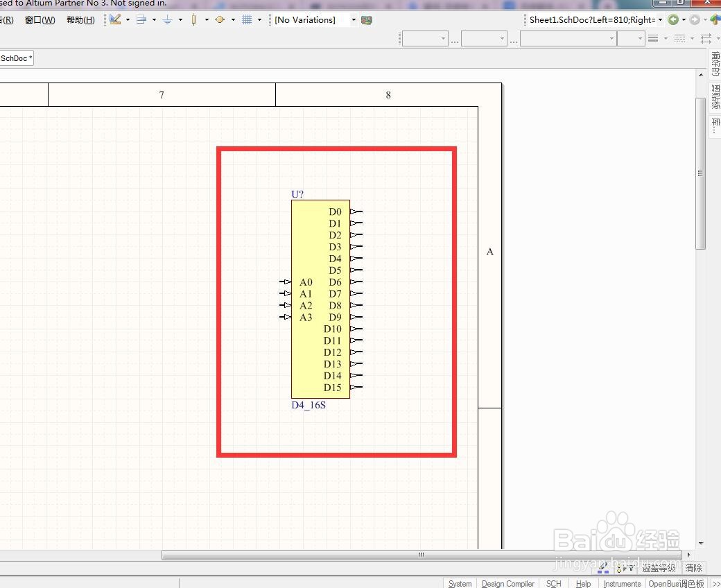This screenshot has height=588, width=721.
Task: Open the partially visible (R) menu
Action: click(x=6, y=20)
